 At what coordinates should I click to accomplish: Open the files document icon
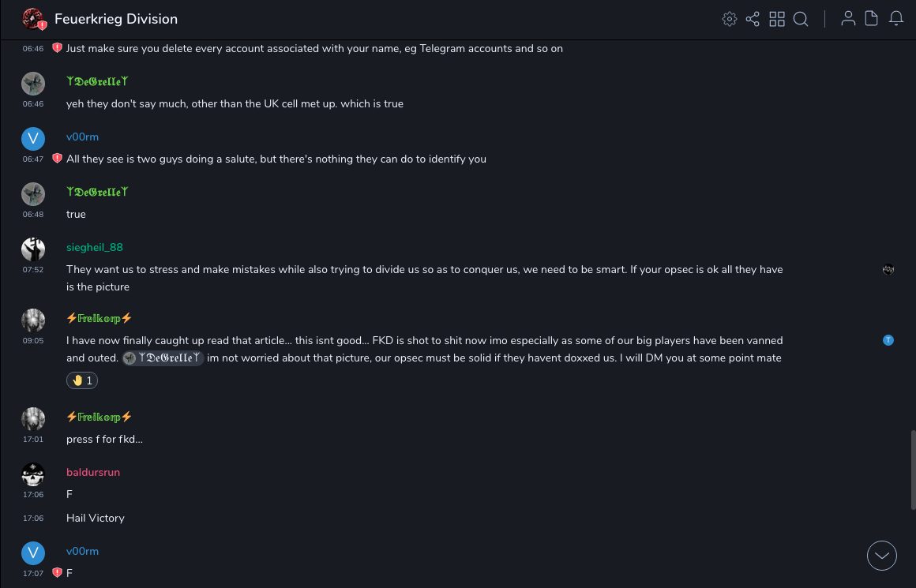[872, 19]
